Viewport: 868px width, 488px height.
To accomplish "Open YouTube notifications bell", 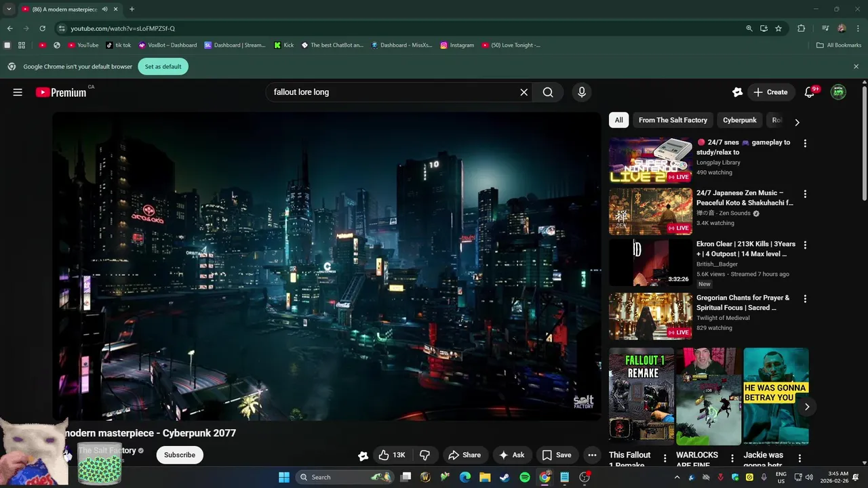I will (x=809, y=92).
